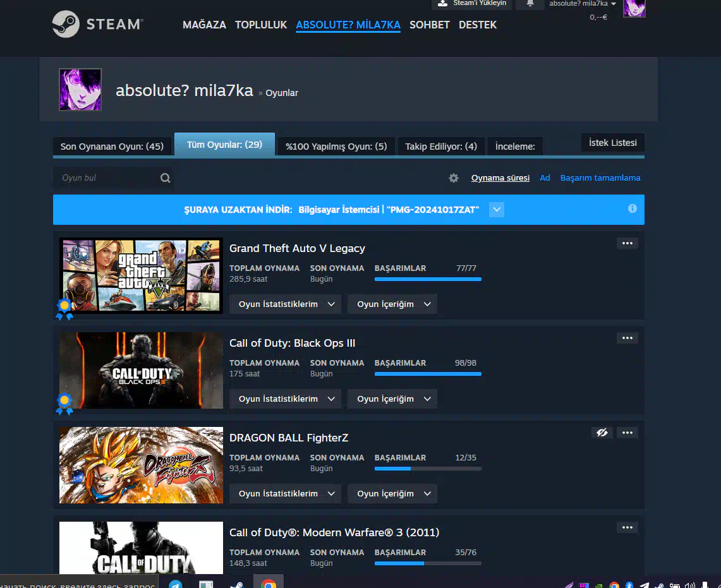721x588 pixels.
Task: Expand the absolute? mila7ka account dropdown
Action: 582,4
